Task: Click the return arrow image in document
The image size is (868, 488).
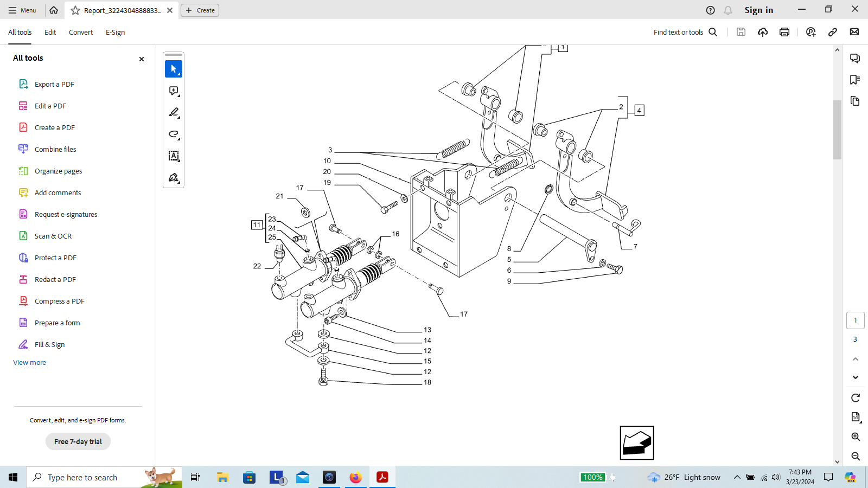Action: pos(637,443)
